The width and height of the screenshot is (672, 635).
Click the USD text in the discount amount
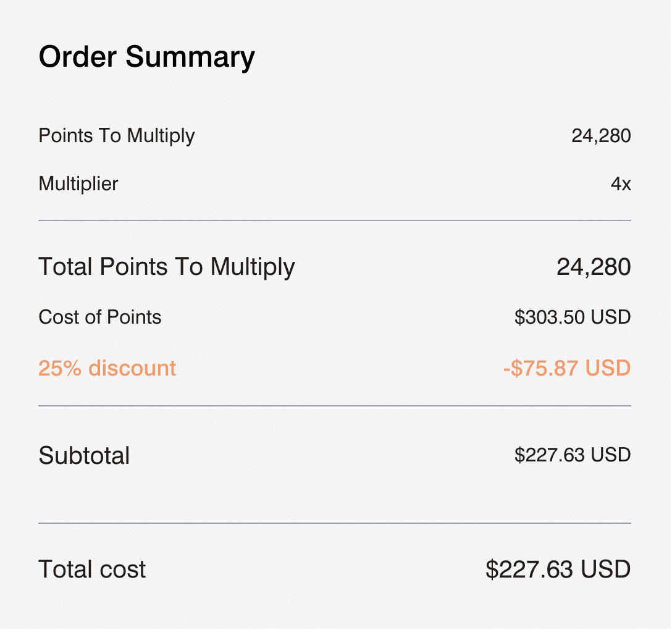608,369
